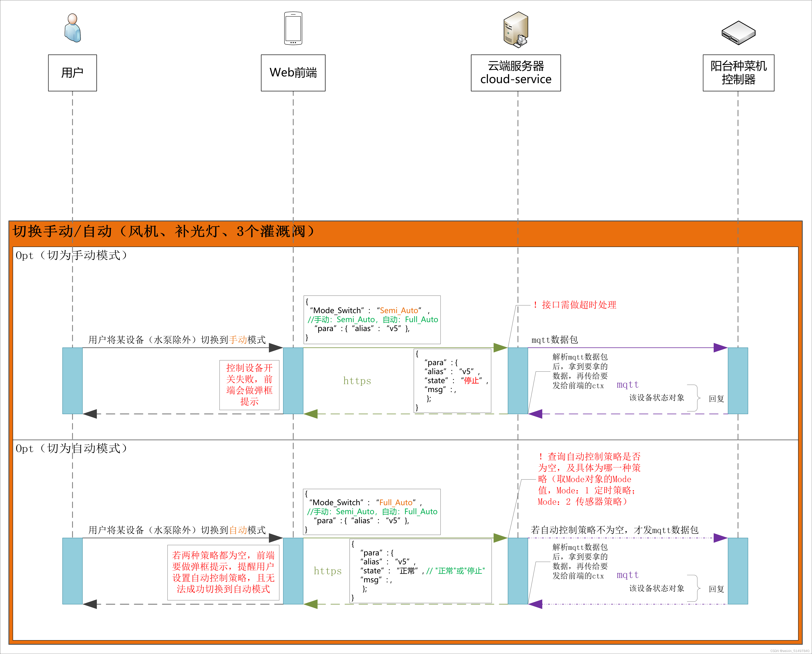
Task: Click the mobile phone icon
Action: coord(293,28)
